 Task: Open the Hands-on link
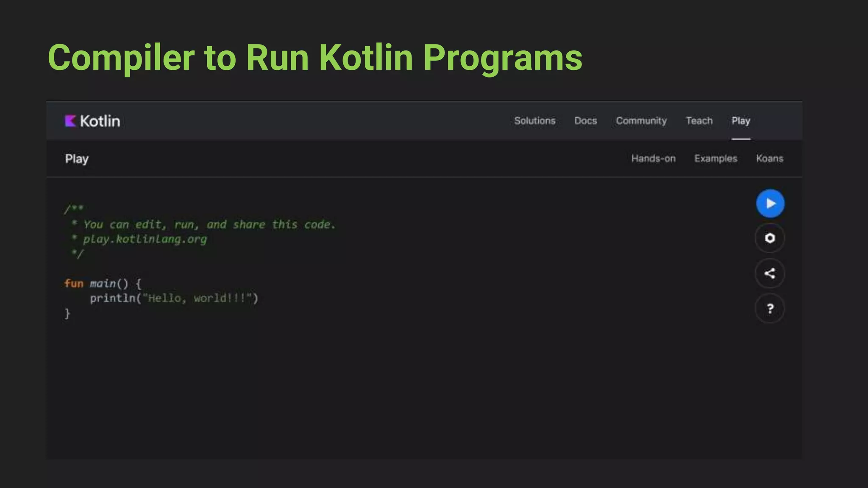click(653, 158)
